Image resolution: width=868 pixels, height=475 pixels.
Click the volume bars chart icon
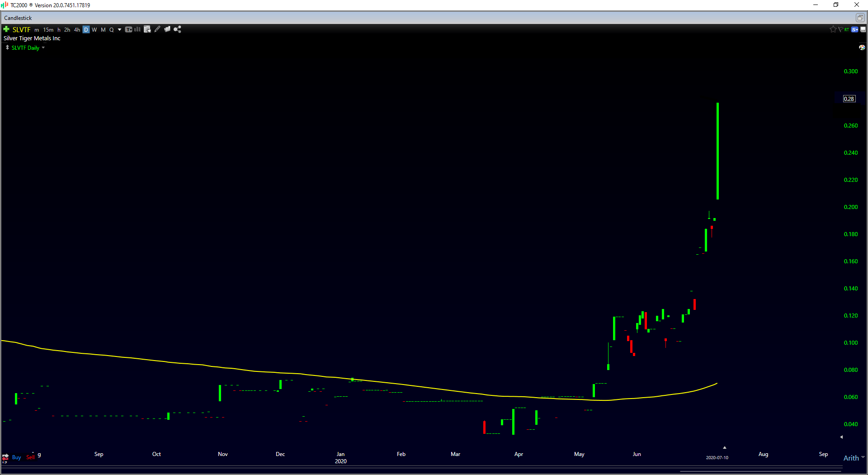137,29
